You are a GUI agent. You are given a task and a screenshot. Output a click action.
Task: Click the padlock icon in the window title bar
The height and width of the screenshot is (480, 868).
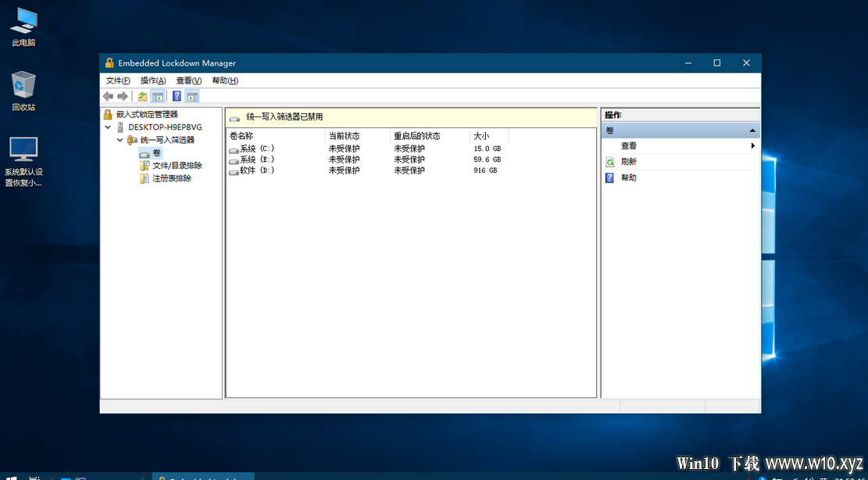click(x=109, y=63)
